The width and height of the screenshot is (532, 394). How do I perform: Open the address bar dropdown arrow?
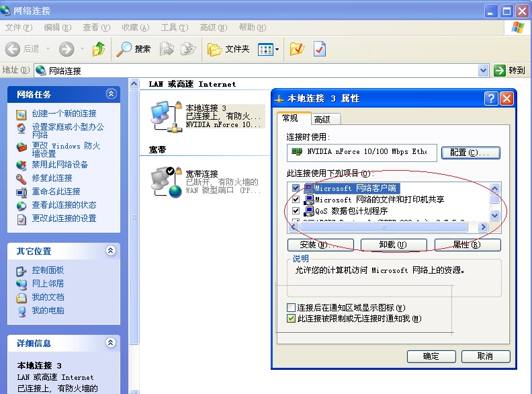point(483,71)
